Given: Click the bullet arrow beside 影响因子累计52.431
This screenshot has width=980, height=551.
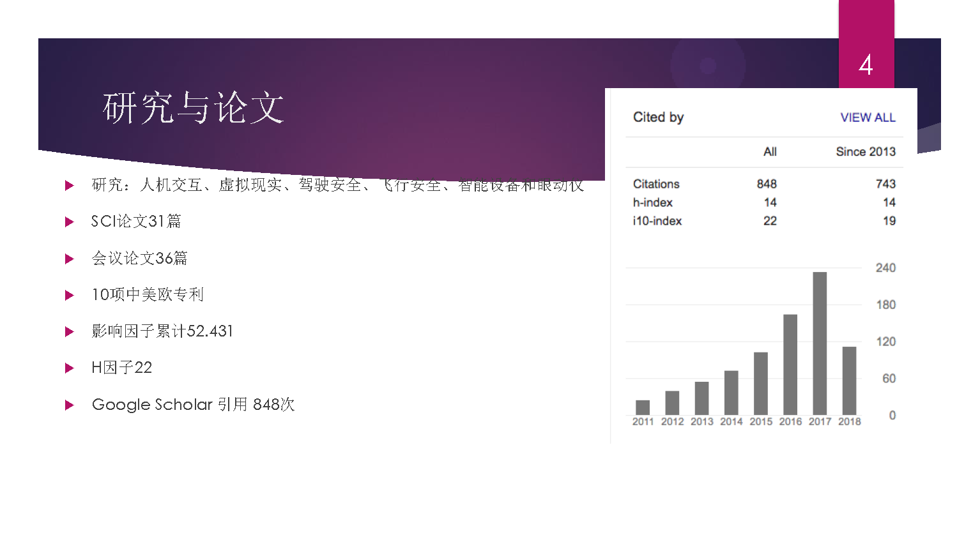Looking at the screenshot, I should pos(70,331).
